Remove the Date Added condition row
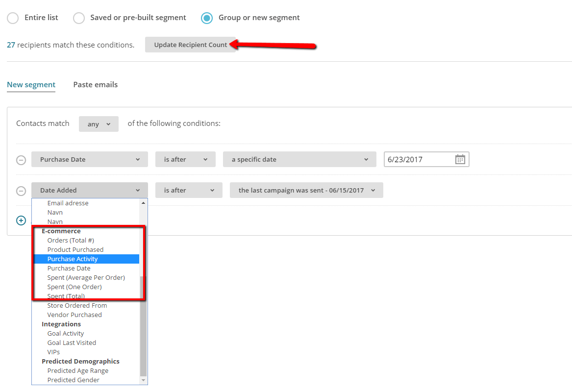The image size is (572, 392). [x=21, y=191]
